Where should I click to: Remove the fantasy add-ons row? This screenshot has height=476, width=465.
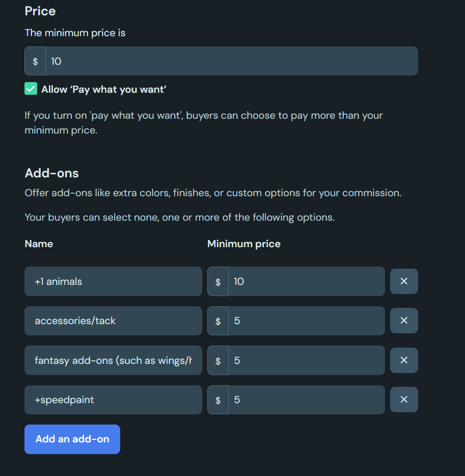pyautogui.click(x=404, y=360)
